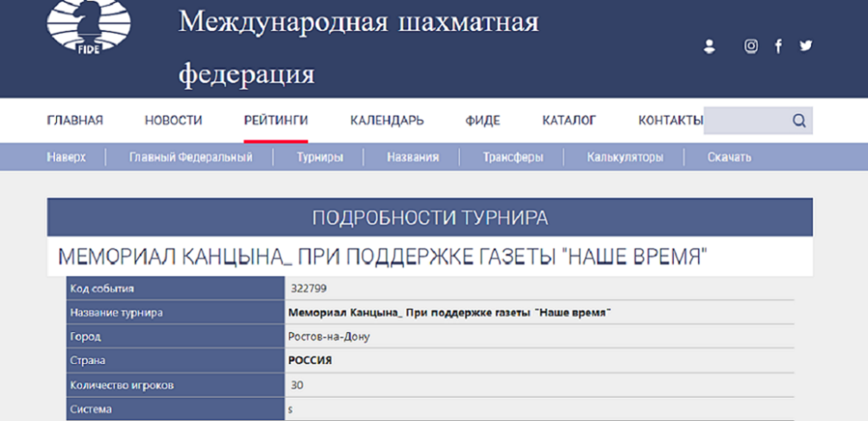Open the Facebook icon link

778,47
